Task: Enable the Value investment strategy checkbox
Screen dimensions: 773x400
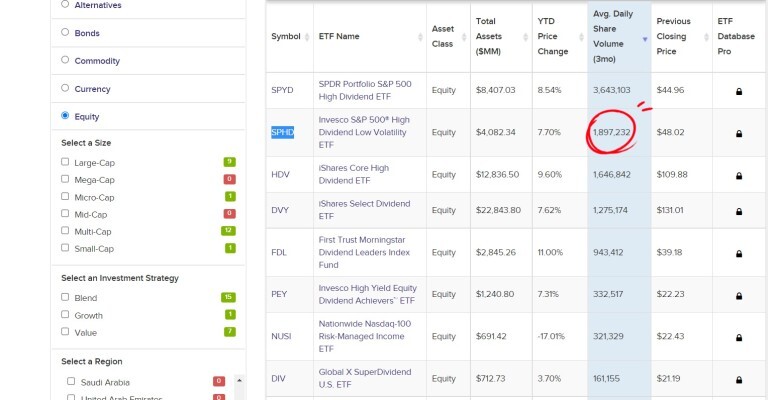Action: [65, 331]
